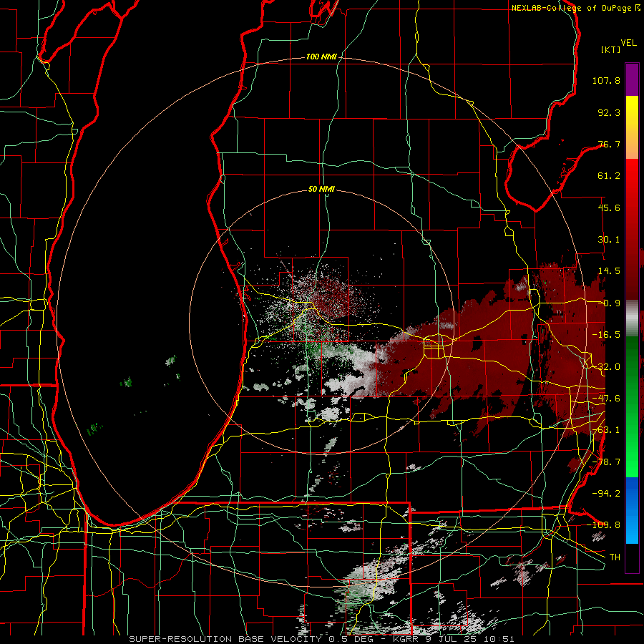
Task: Click the 107.8 velocity scale value
Action: (x=606, y=80)
